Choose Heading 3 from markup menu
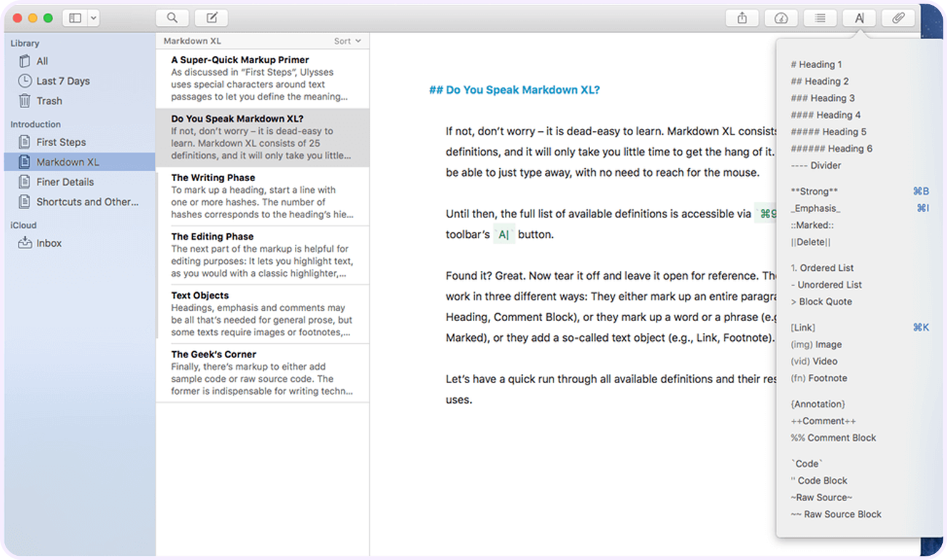Screen dimensions: 947x560 click(823, 98)
